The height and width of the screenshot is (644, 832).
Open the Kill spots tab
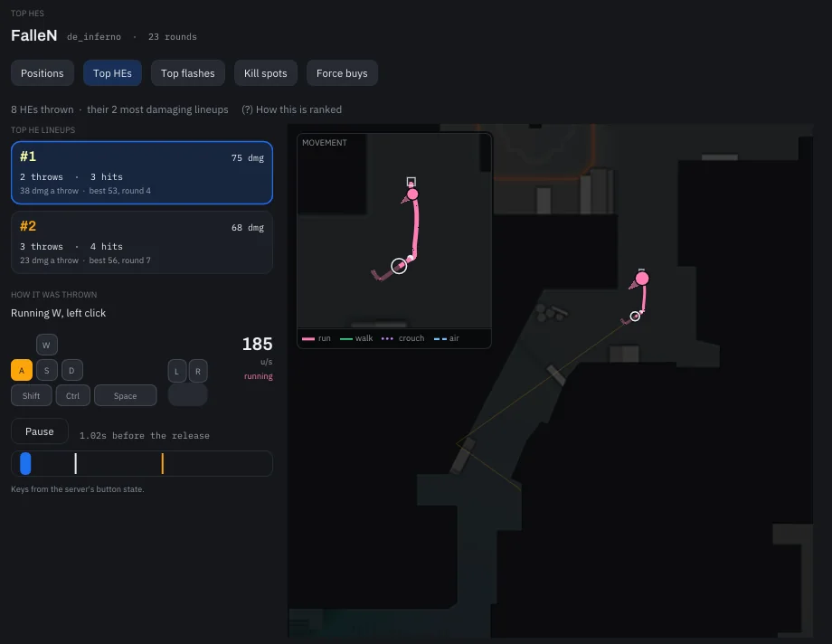tap(265, 73)
